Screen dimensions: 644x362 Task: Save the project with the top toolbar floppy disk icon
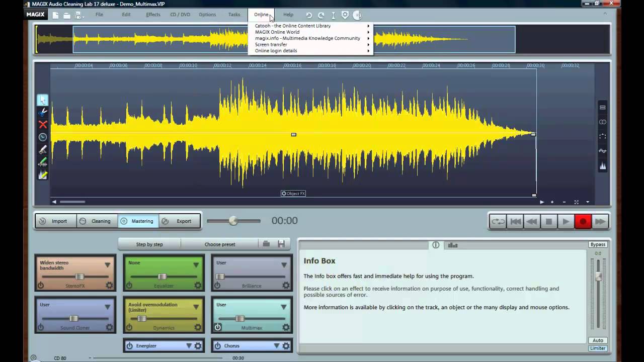coord(78,15)
